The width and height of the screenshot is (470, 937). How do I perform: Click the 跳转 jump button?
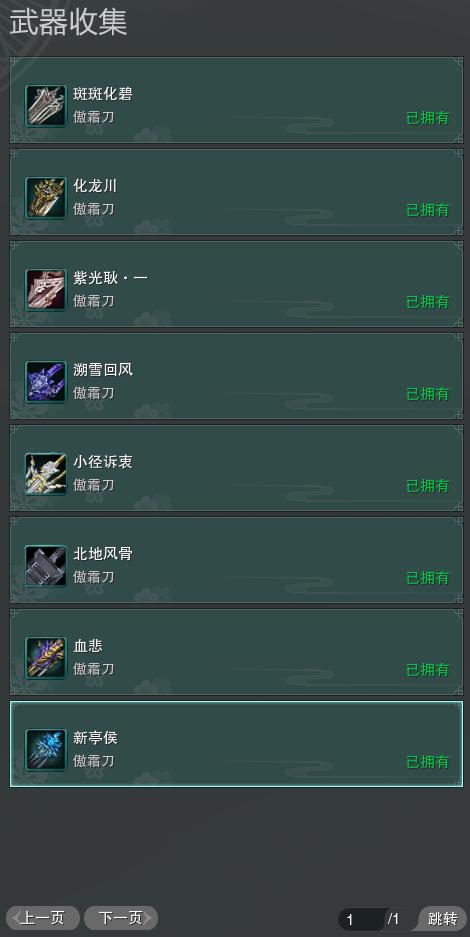tap(443, 918)
